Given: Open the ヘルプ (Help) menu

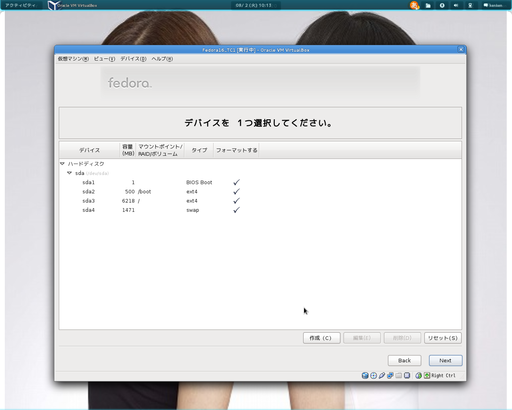Looking at the screenshot, I should (x=162, y=59).
